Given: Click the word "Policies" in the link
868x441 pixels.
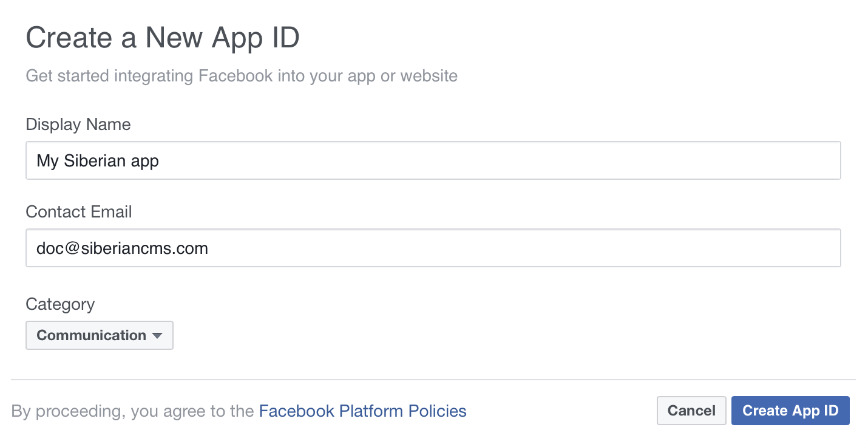Looking at the screenshot, I should pyautogui.click(x=437, y=411).
